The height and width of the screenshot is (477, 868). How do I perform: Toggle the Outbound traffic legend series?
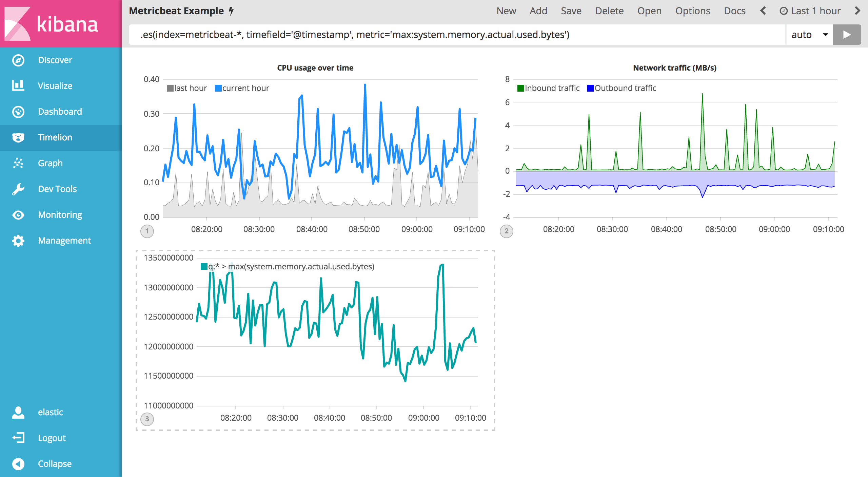(625, 88)
